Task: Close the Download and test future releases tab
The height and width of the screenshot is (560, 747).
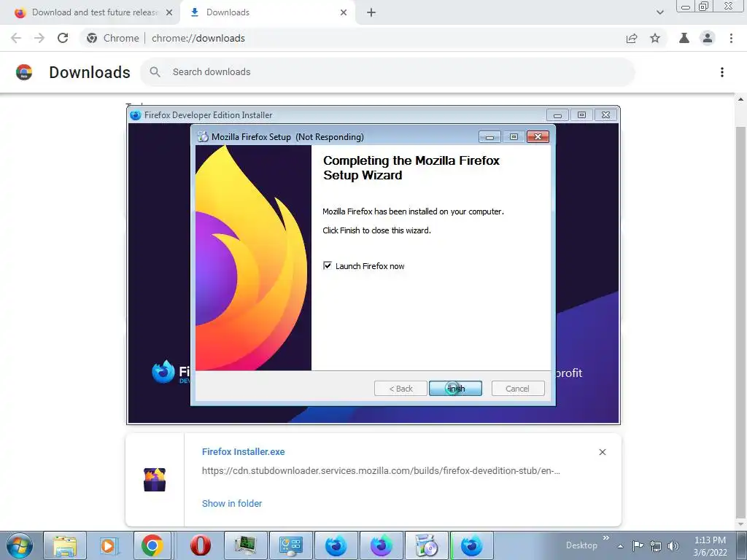Action: click(x=169, y=12)
